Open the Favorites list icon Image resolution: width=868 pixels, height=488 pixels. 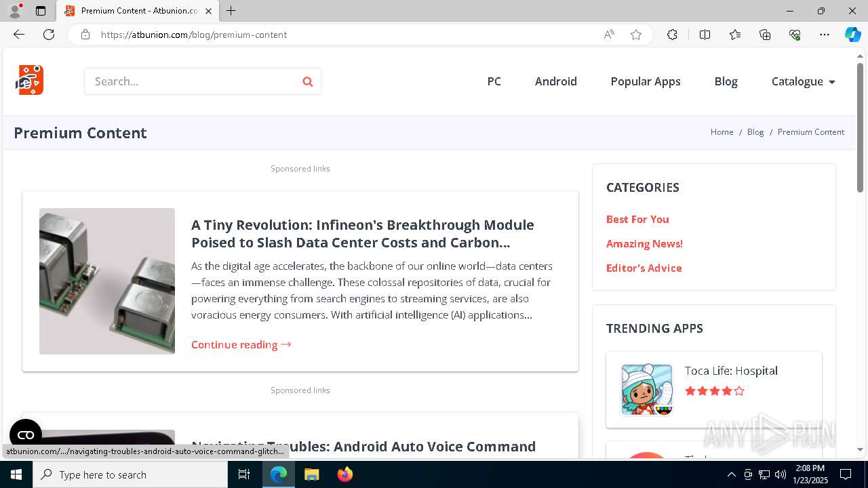[x=735, y=35]
